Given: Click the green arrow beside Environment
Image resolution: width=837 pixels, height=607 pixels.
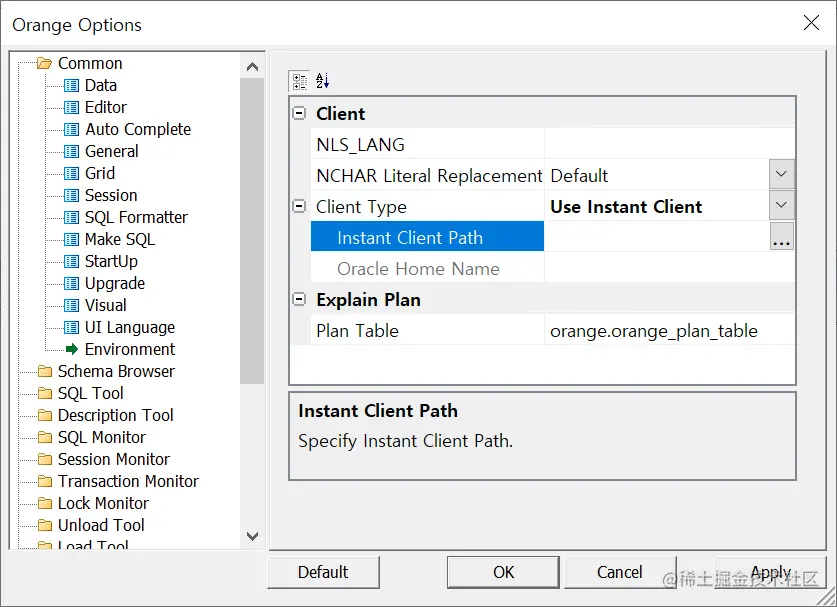Looking at the screenshot, I should tap(72, 349).
